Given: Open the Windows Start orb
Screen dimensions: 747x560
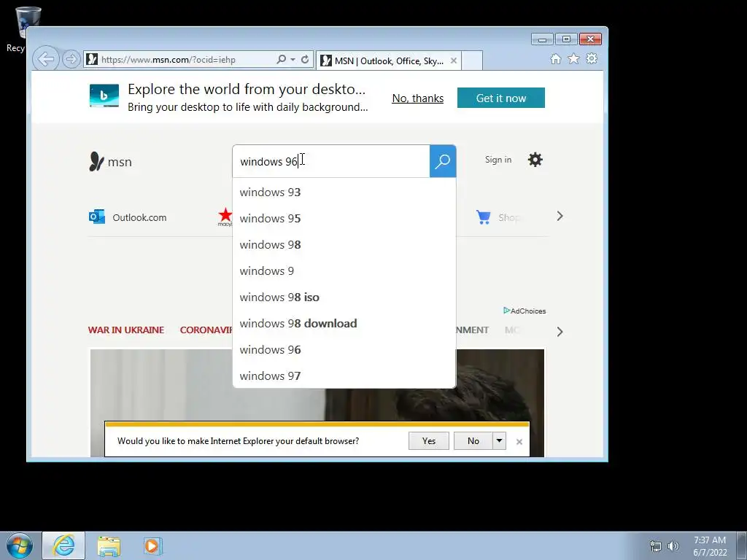Looking at the screenshot, I should click(x=20, y=545).
